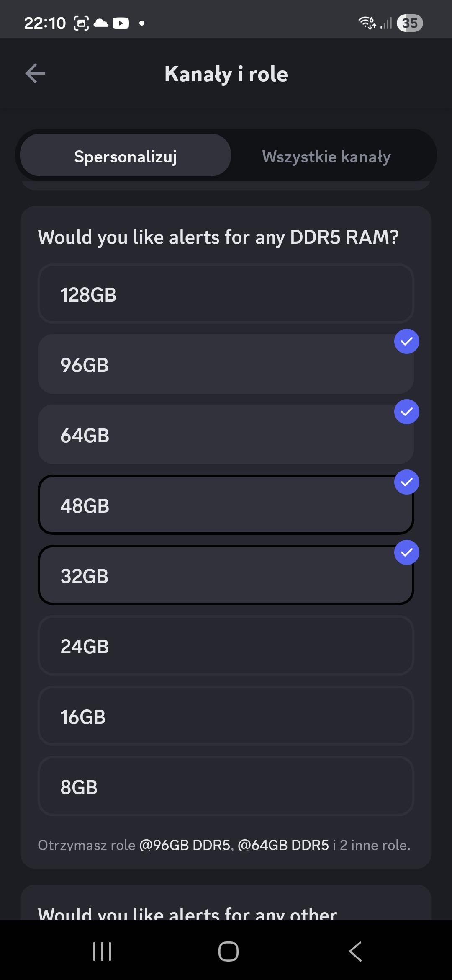
Task: Tap the @96GB DDR5 role mention
Action: (185, 845)
